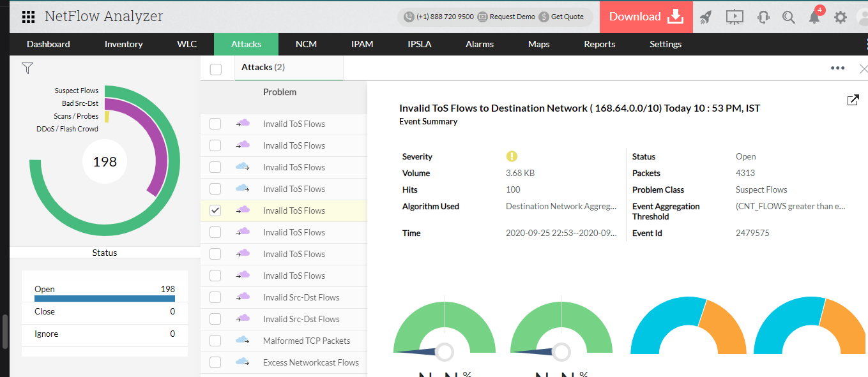The height and width of the screenshot is (377, 868).
Task: Click the page scrollbar thumb on left edge
Action: point(6,331)
